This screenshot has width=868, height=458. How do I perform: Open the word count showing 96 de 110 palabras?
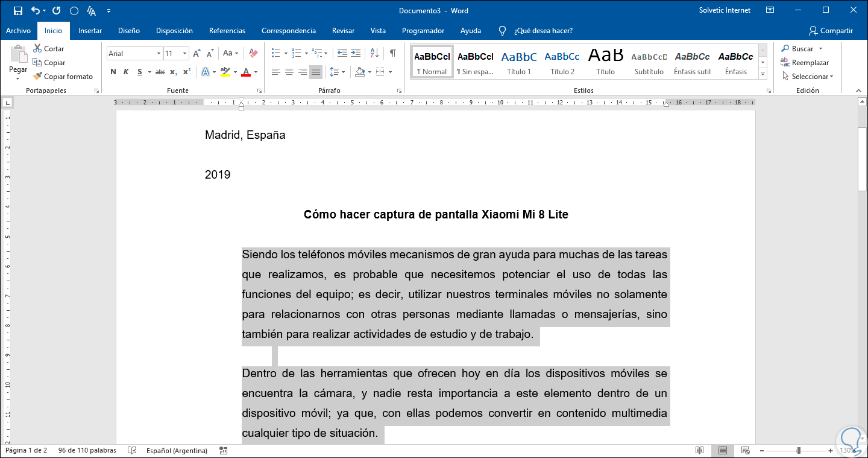[x=87, y=451]
